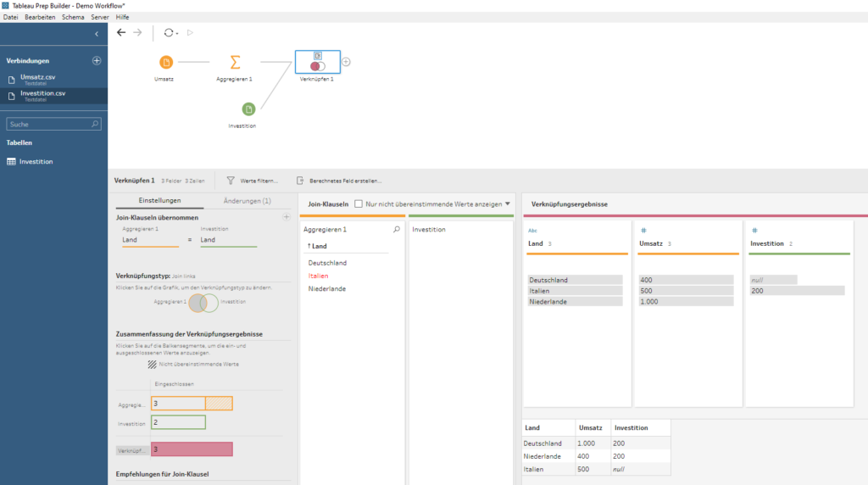Expand the Join-Klauseln options dropdown arrow

(508, 203)
